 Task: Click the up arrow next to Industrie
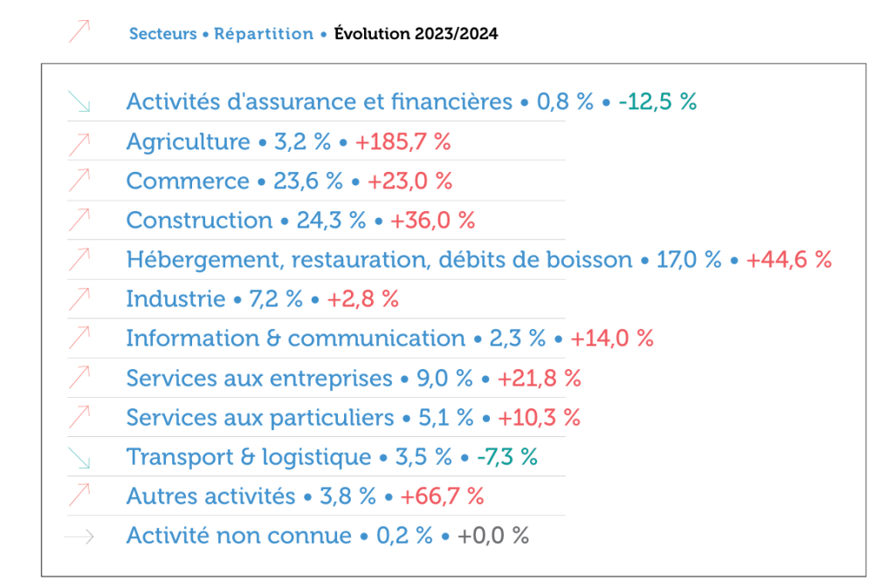click(79, 298)
